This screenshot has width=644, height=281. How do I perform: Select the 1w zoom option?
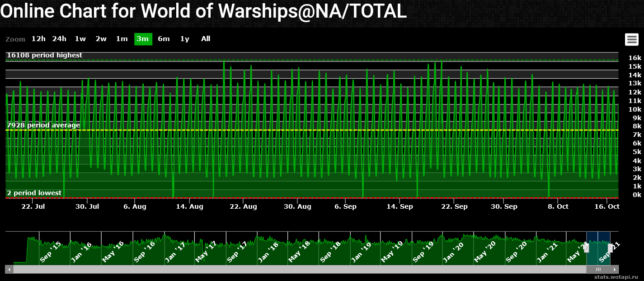pos(80,39)
